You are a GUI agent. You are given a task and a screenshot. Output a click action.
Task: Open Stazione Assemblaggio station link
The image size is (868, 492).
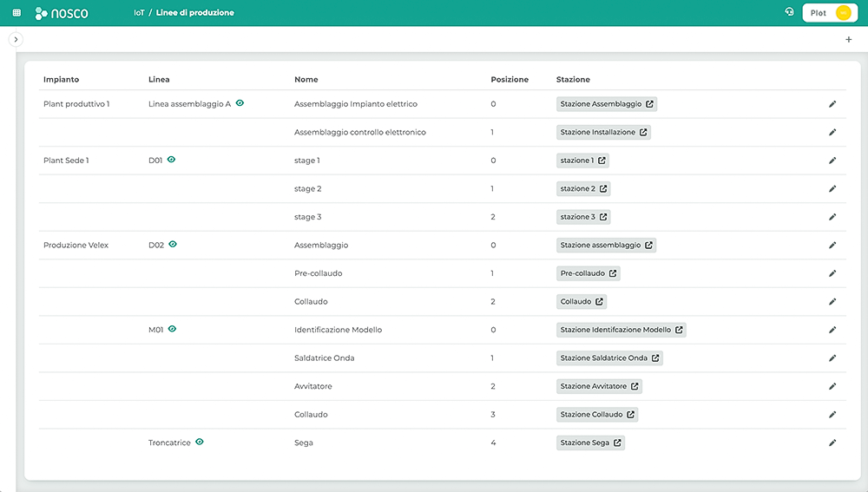[607, 104]
